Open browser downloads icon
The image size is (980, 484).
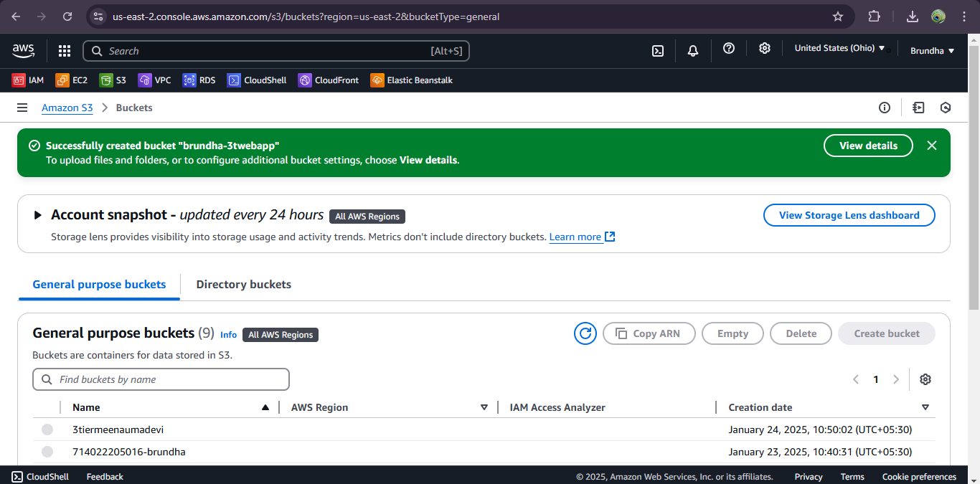(913, 16)
